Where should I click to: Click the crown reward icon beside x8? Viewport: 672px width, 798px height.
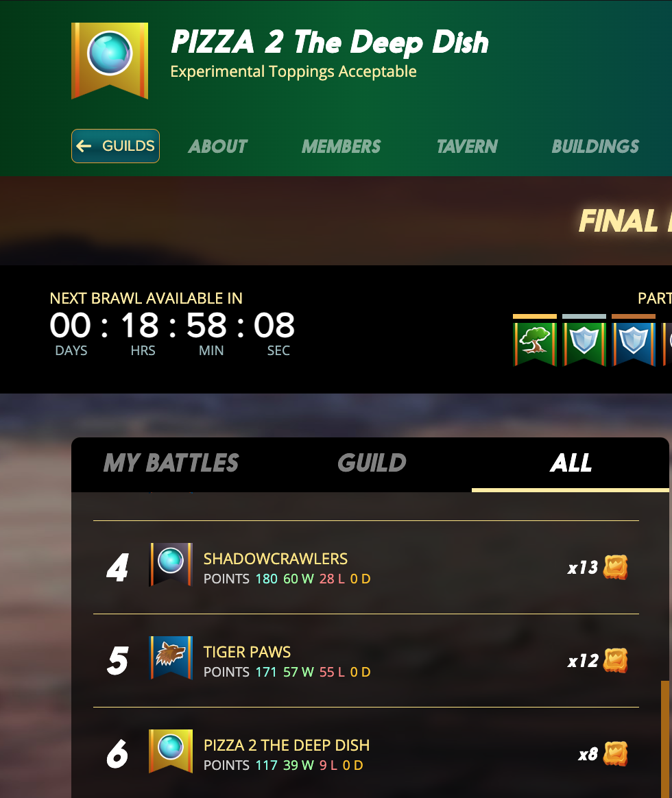pyautogui.click(x=616, y=753)
